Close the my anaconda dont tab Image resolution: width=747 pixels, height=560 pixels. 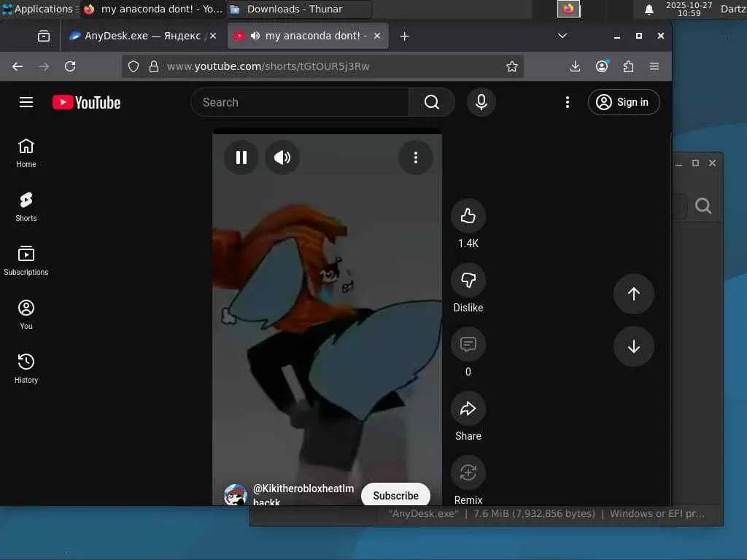tap(377, 36)
